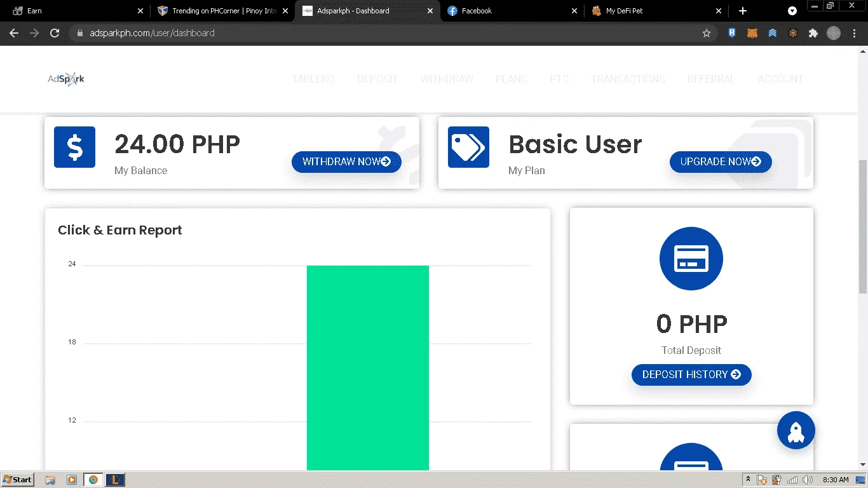The image size is (868, 488).
Task: Open the WITHDRAW menu item
Action: coord(447,79)
